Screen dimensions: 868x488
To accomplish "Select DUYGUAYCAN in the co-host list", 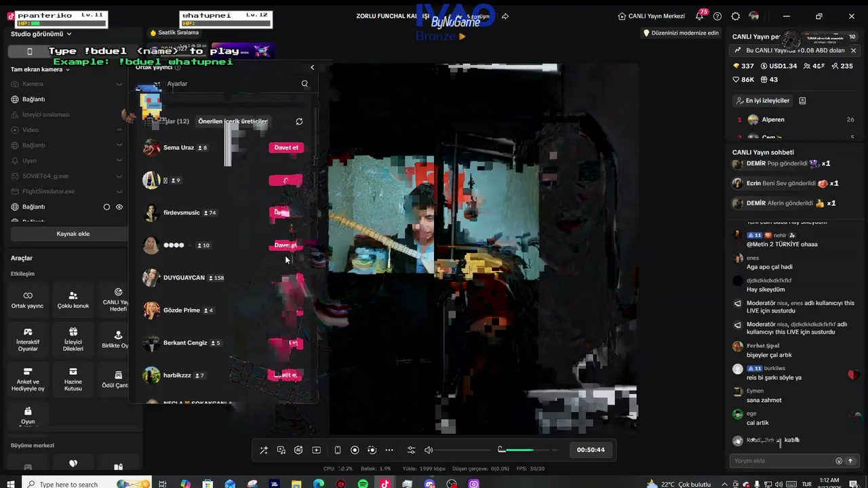I will (x=184, y=278).
